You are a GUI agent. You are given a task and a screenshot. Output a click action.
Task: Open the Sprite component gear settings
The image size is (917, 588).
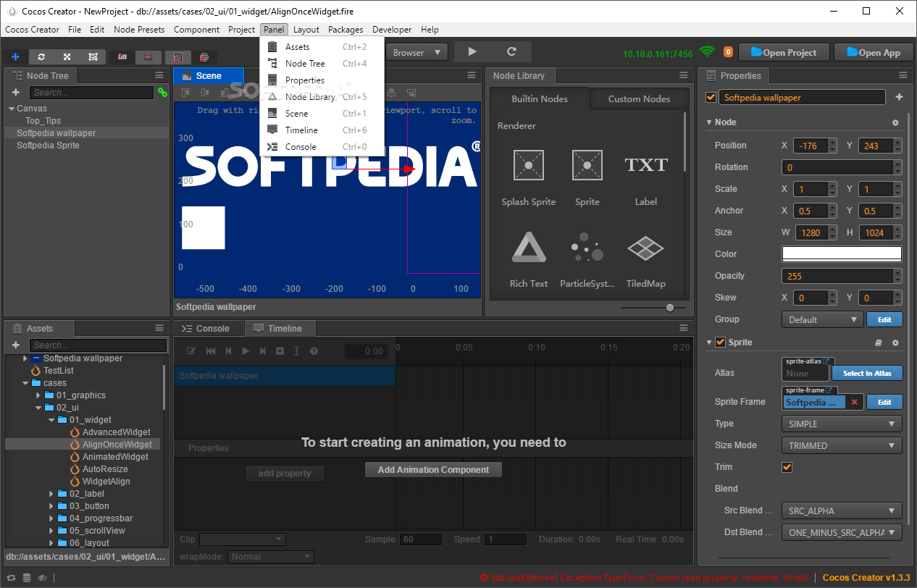895,343
